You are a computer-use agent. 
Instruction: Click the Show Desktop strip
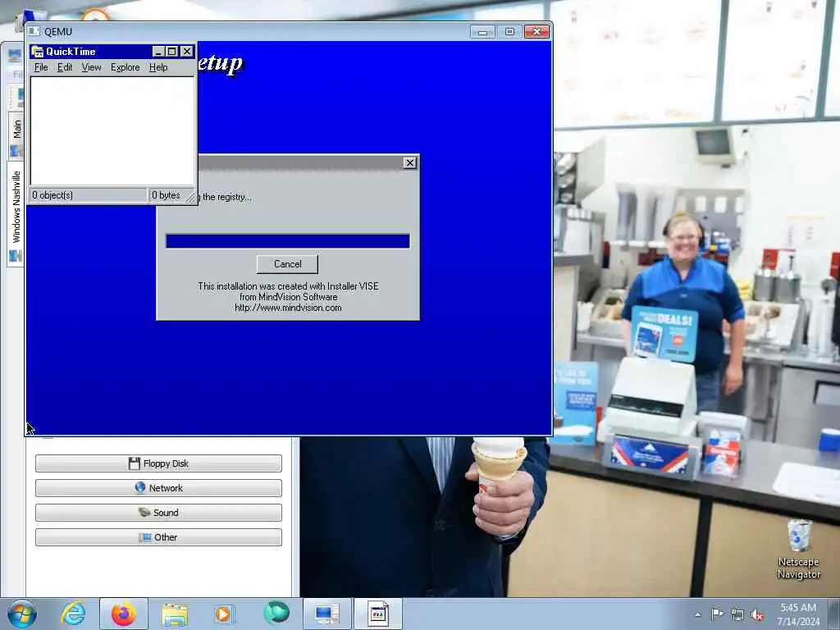[x=834, y=614]
